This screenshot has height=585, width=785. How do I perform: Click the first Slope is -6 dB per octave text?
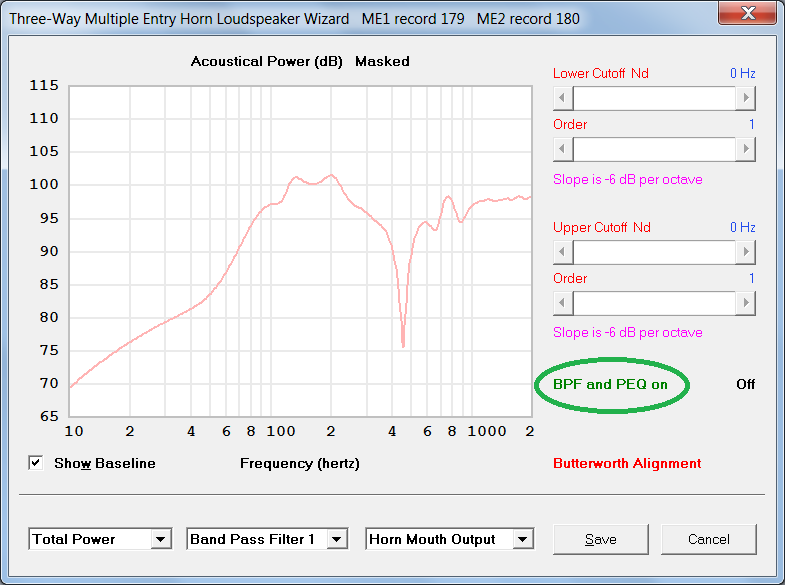[627, 180]
